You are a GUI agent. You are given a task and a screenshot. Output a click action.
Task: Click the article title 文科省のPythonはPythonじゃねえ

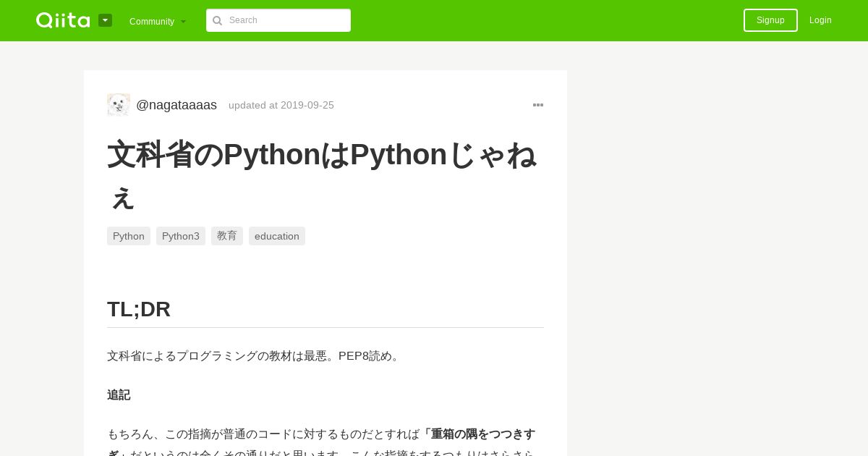tap(323, 175)
